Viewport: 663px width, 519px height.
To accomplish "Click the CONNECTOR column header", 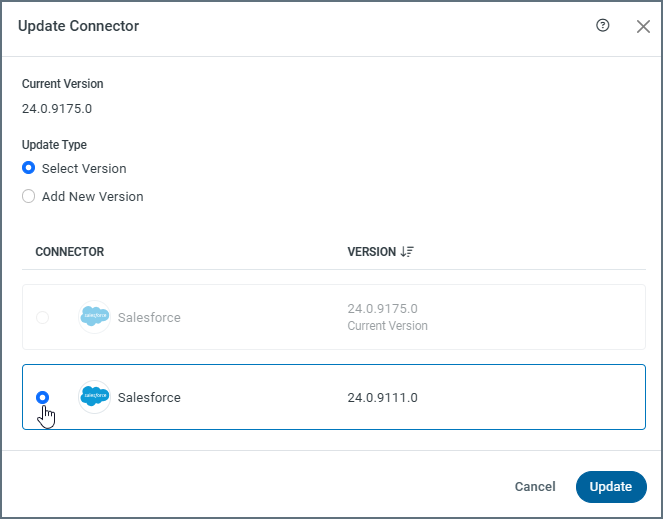I will click(x=69, y=252).
